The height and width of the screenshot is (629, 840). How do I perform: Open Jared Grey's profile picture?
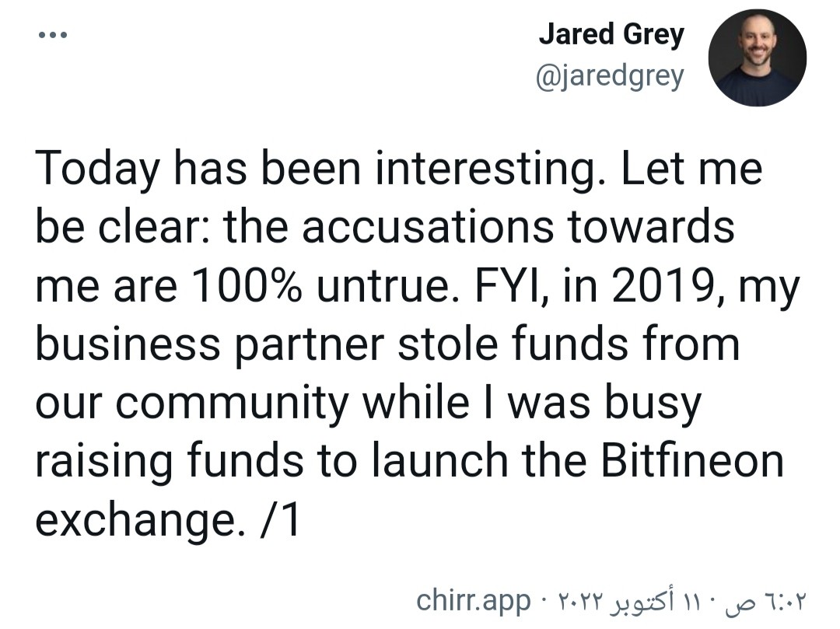(x=757, y=58)
